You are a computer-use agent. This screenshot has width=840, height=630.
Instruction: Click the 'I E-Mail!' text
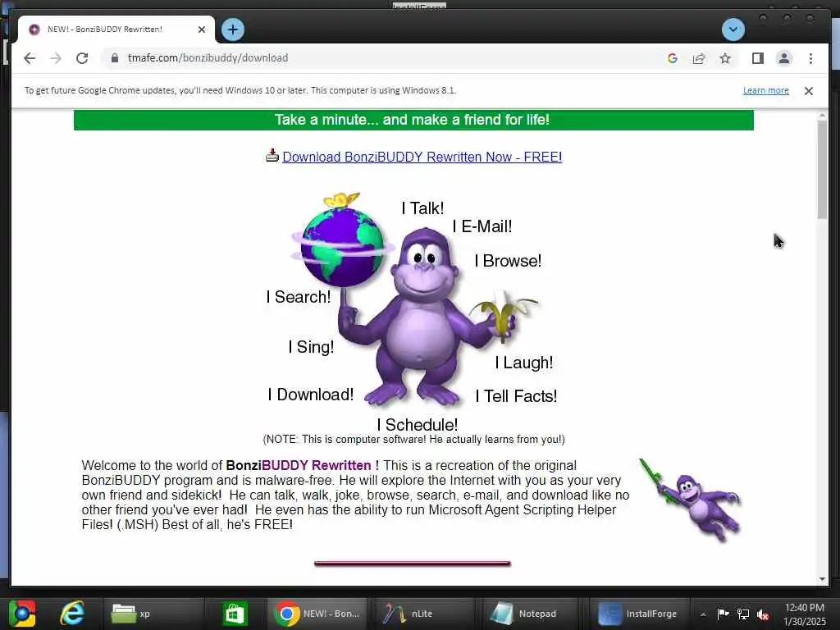click(x=482, y=226)
